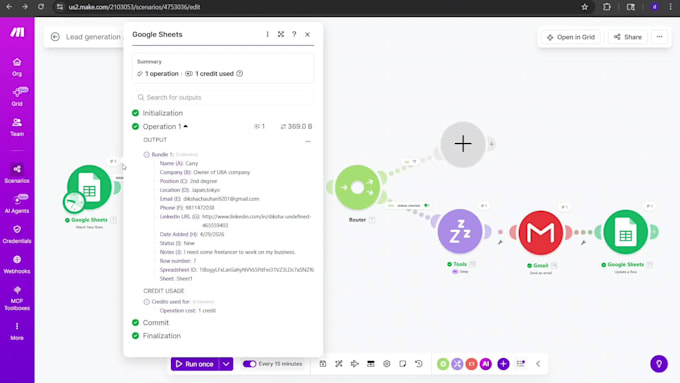Save the scenario with disk icon
Image resolution: width=680 pixels, height=383 pixels.
pos(323,364)
